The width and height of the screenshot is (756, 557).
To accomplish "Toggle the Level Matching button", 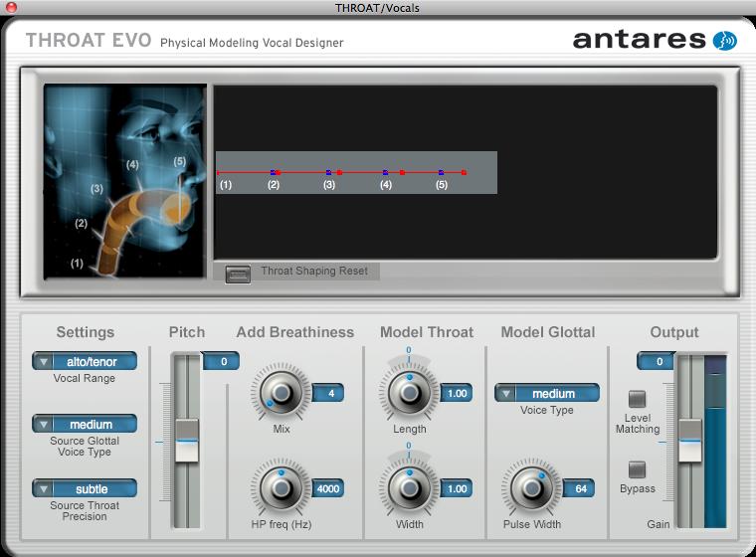I will tap(637, 399).
